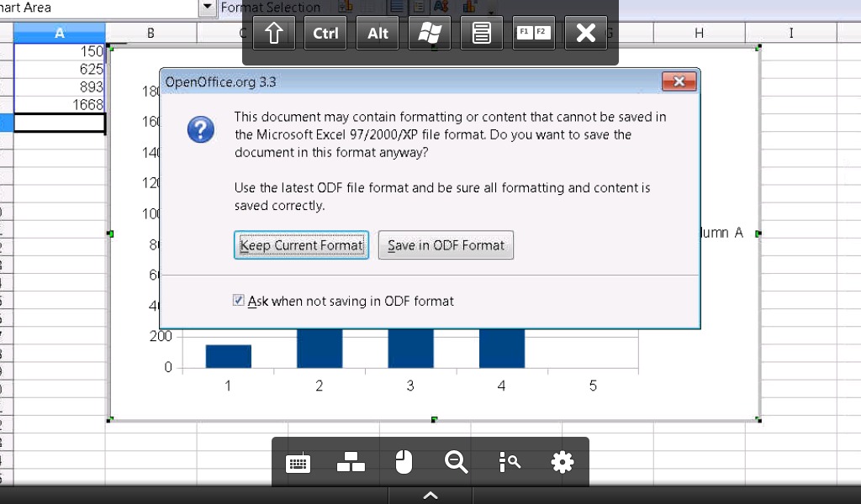Expand the bottom bar chevron

pos(430,496)
